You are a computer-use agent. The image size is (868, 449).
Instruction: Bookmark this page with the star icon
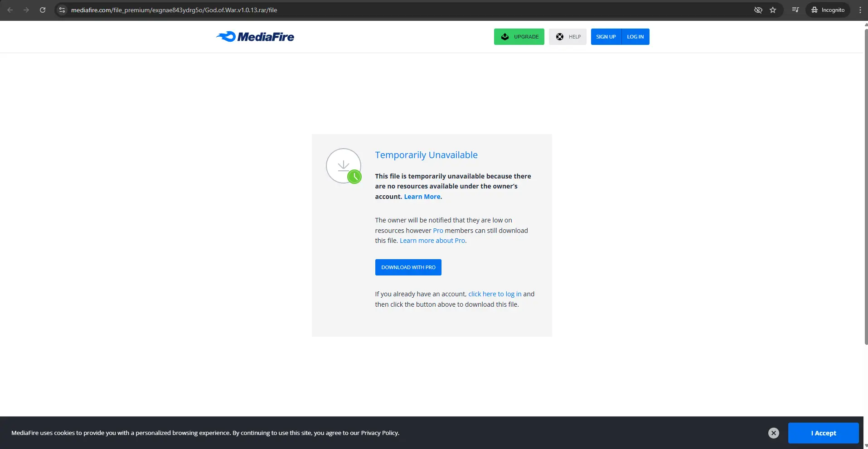pos(773,10)
